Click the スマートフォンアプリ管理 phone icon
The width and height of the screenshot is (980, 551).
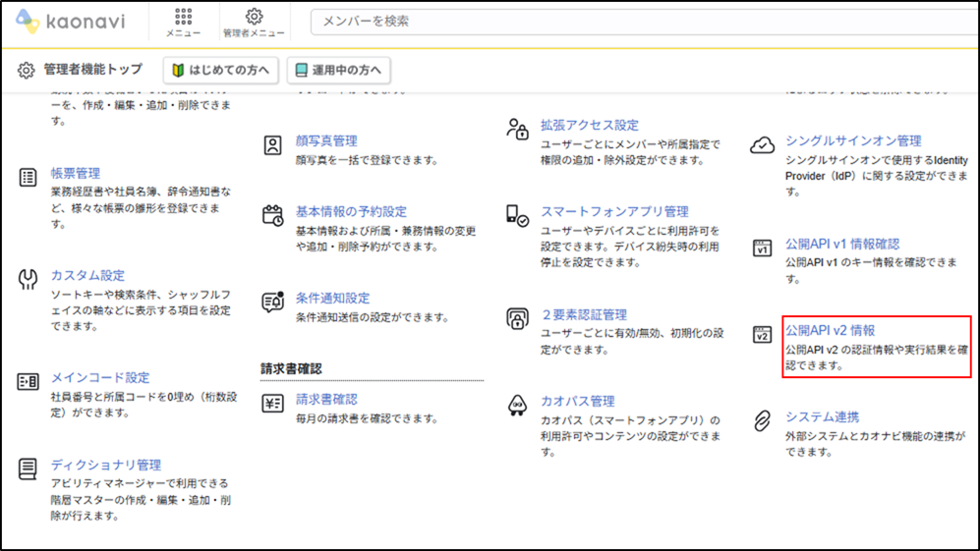pyautogui.click(x=517, y=215)
